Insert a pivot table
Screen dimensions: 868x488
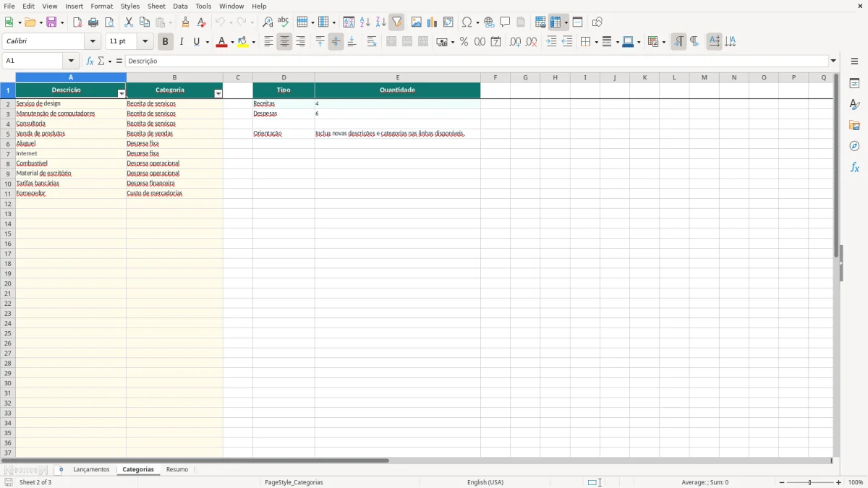coord(448,22)
